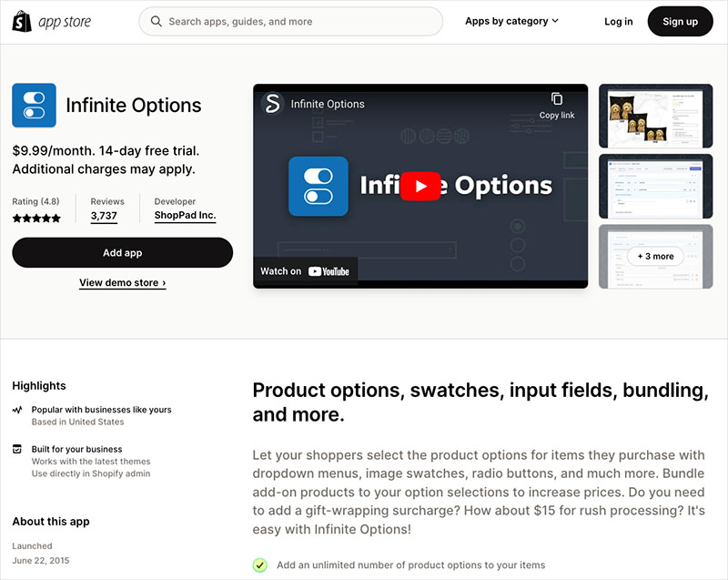The width and height of the screenshot is (728, 580).
Task: Expand the Apps by category dropdown
Action: tap(511, 21)
